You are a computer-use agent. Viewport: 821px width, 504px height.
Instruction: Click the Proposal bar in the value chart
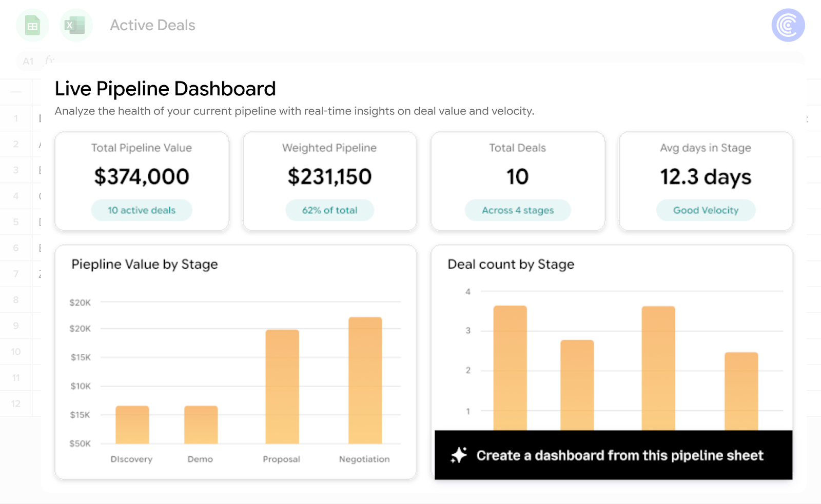(x=282, y=387)
